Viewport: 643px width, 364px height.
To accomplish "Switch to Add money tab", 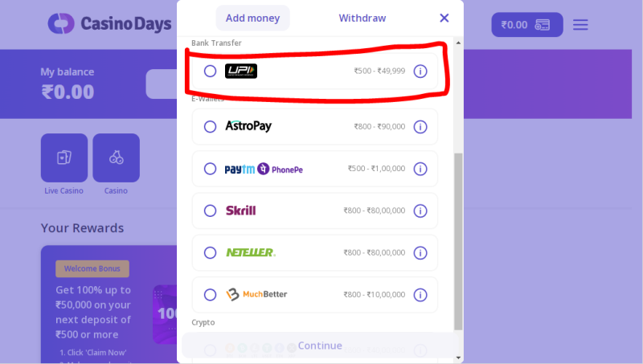I will (x=252, y=18).
